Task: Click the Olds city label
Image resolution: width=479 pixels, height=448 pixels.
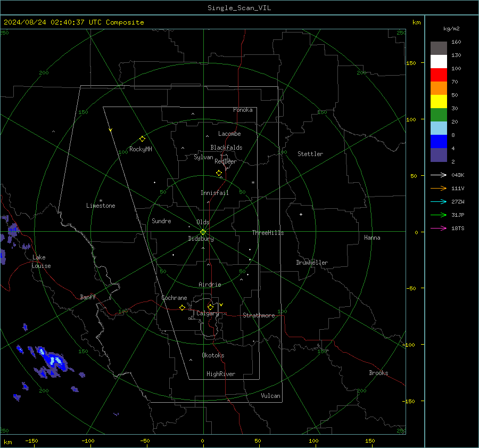Action: pos(203,222)
